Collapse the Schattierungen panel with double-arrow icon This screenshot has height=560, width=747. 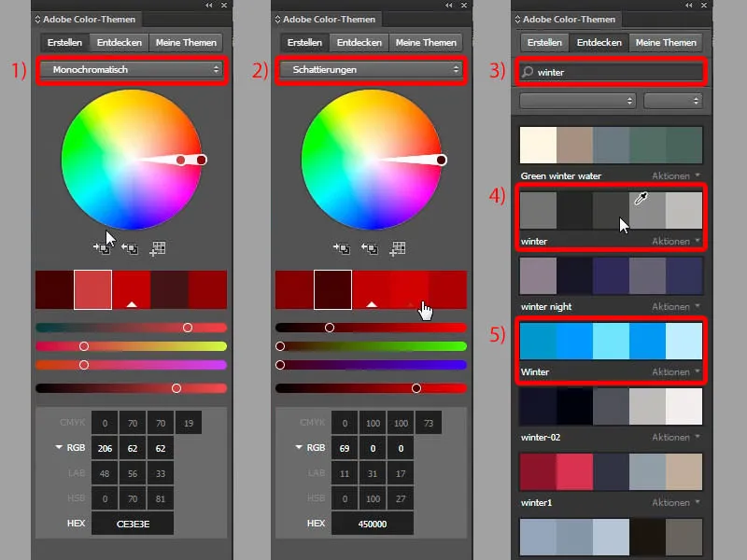[449, 6]
